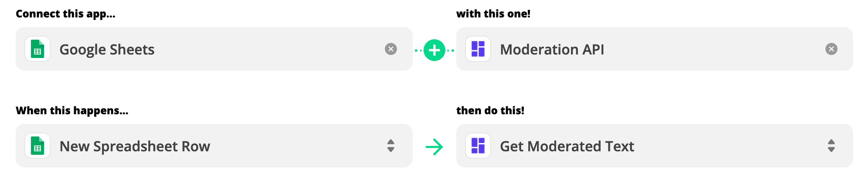This screenshot has height=184, width=868.
Task: Click the green right arrow between steps
Action: pyautogui.click(x=434, y=147)
